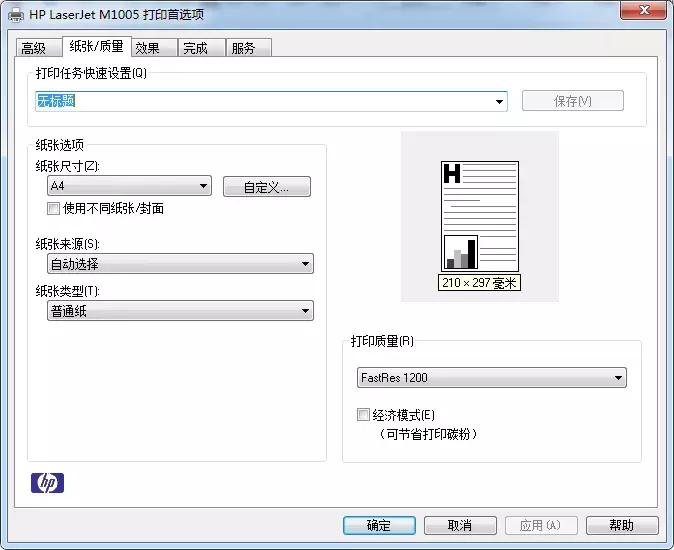Screen dimensions: 674x550
Task: Click the 纸张选项 group label
Action: tap(60, 145)
